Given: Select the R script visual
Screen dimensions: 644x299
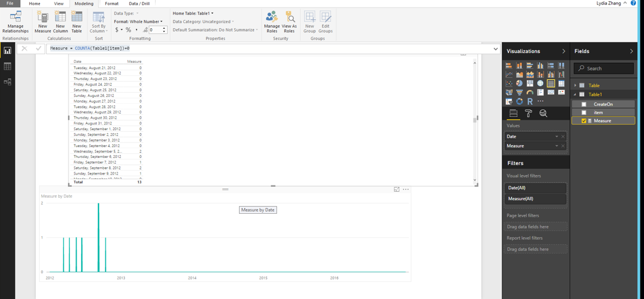Looking at the screenshot, I should click(x=530, y=101).
